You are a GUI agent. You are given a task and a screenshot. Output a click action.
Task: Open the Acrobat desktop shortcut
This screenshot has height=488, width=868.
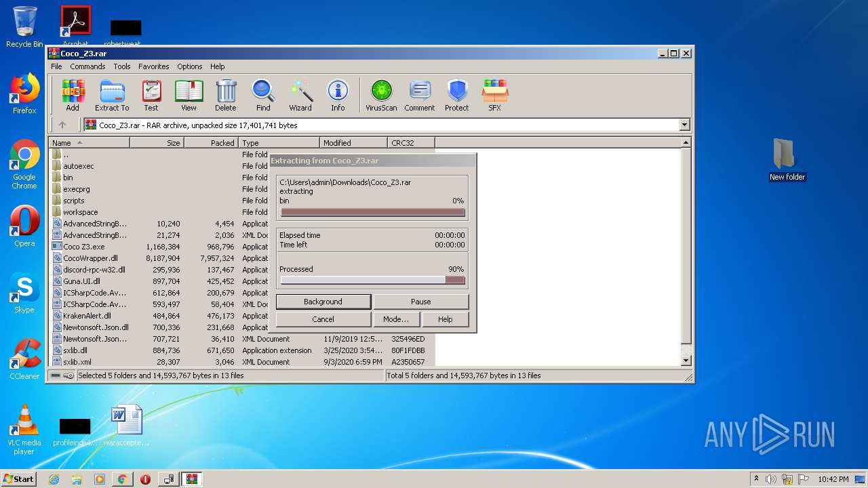[75, 26]
